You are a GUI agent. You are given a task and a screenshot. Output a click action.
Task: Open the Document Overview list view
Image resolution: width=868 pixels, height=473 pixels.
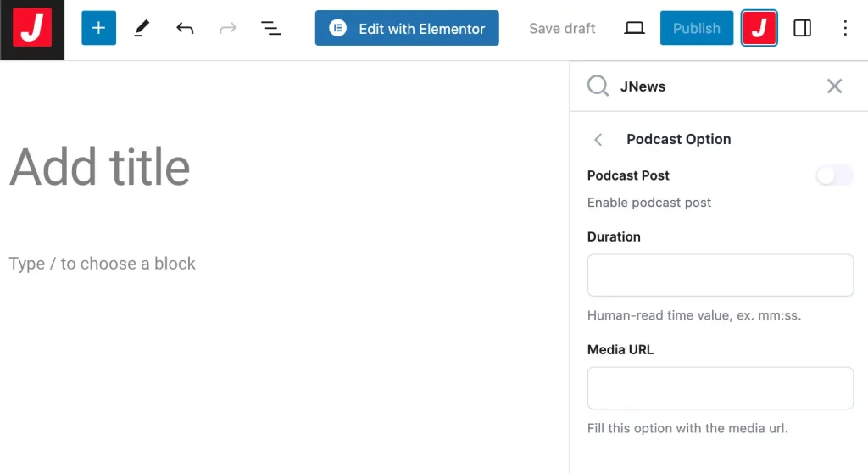270,29
